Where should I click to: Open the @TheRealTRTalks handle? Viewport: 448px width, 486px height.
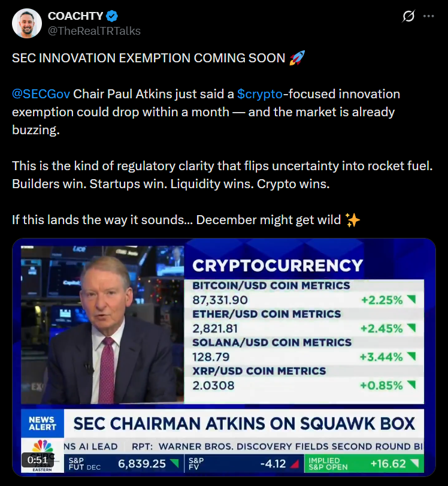[x=94, y=30]
